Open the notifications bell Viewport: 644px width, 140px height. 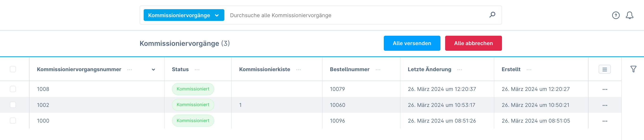coord(630,15)
